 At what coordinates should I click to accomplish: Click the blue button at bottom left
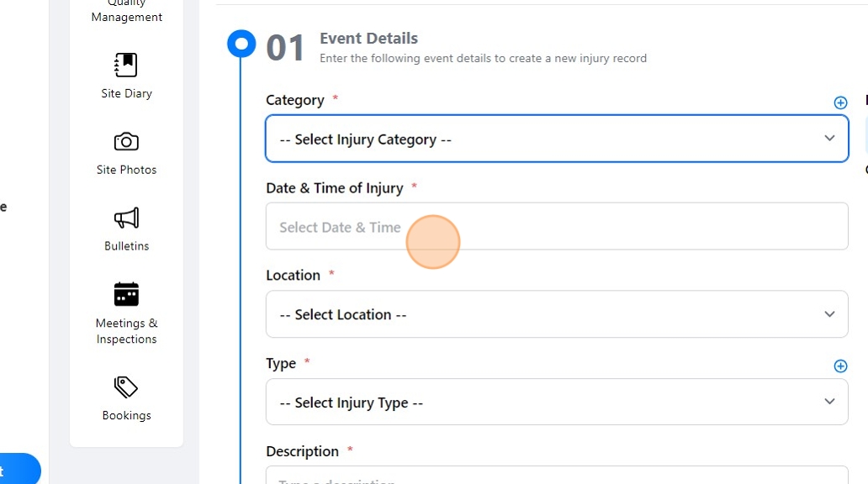point(19,470)
